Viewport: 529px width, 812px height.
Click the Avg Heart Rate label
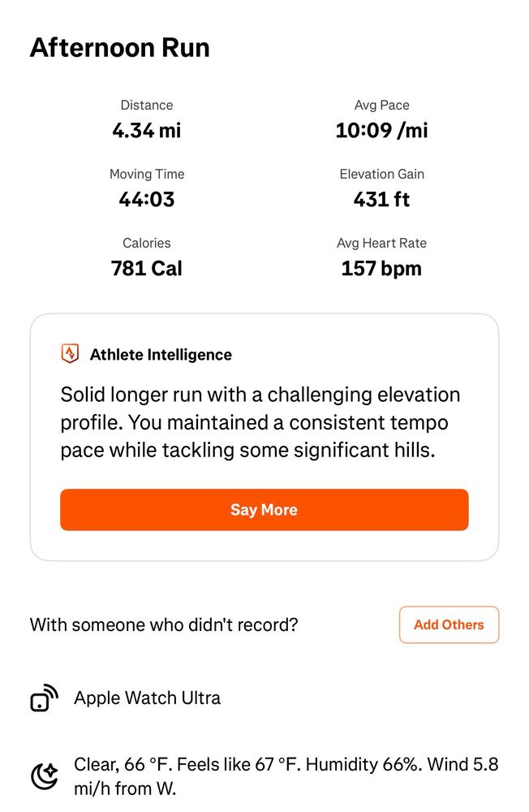tap(381, 243)
